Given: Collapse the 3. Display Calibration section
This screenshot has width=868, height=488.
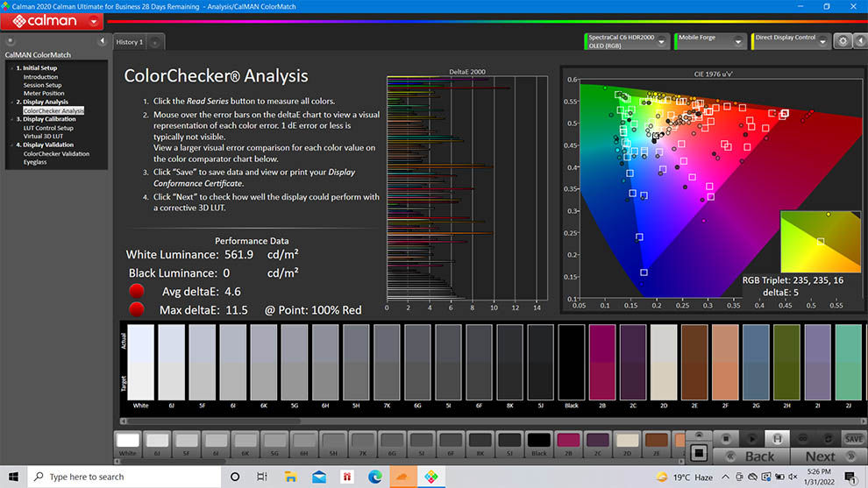Looking at the screenshot, I should [12, 119].
